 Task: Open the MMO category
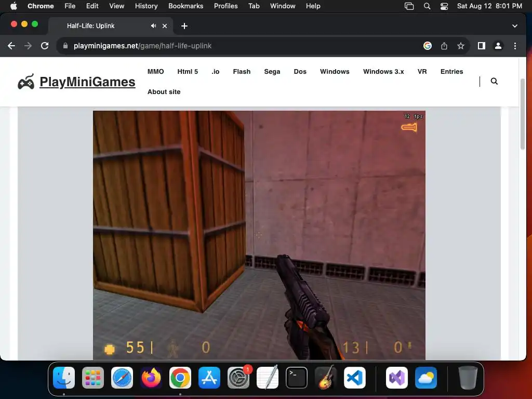coord(156,72)
